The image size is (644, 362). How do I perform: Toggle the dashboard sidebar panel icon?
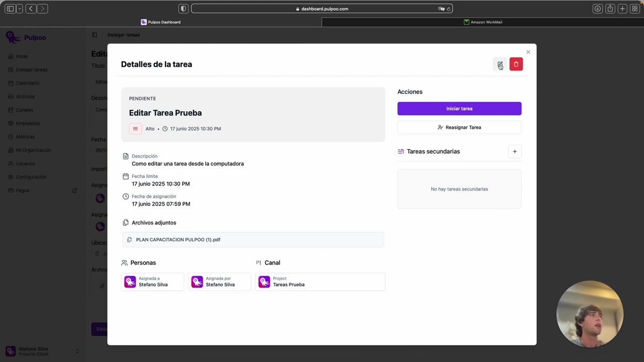pyautogui.click(x=95, y=35)
